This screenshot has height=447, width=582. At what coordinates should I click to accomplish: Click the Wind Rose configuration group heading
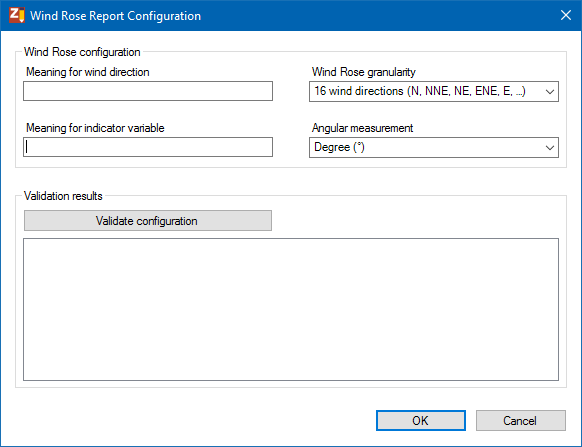click(x=82, y=52)
